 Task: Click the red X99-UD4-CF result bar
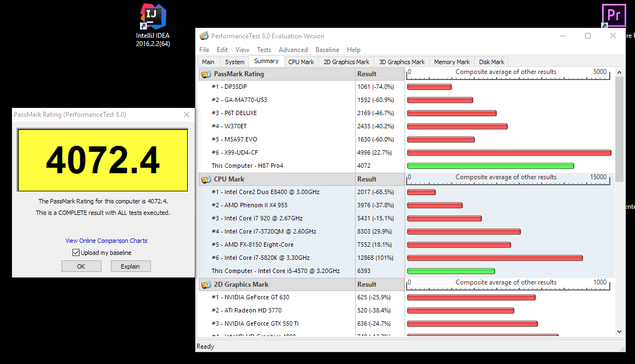click(x=509, y=152)
